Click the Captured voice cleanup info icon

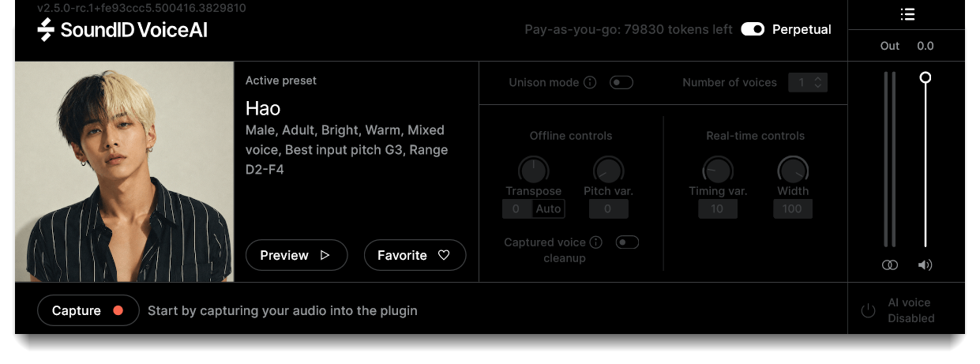point(596,242)
